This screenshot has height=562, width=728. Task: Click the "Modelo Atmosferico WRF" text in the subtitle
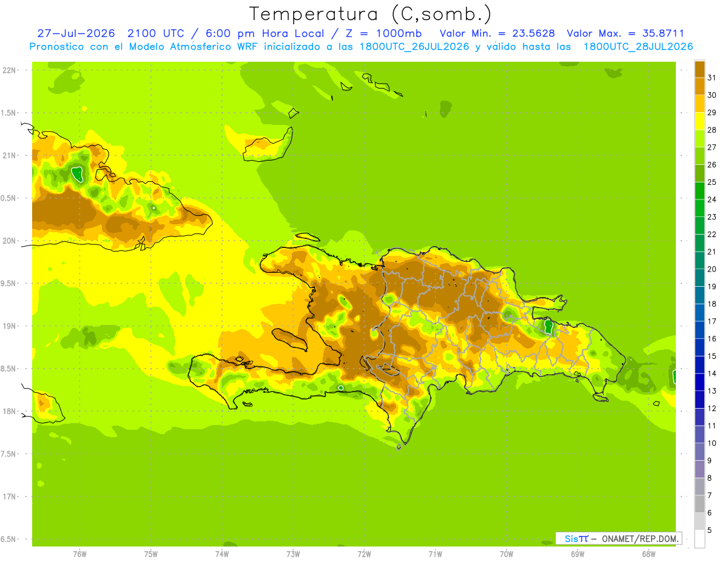[194, 46]
